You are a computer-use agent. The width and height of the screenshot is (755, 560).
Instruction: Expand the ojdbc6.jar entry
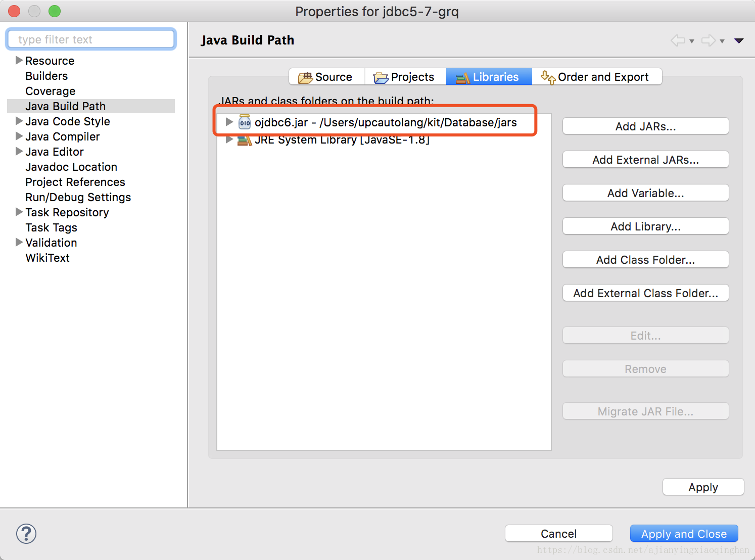(229, 122)
